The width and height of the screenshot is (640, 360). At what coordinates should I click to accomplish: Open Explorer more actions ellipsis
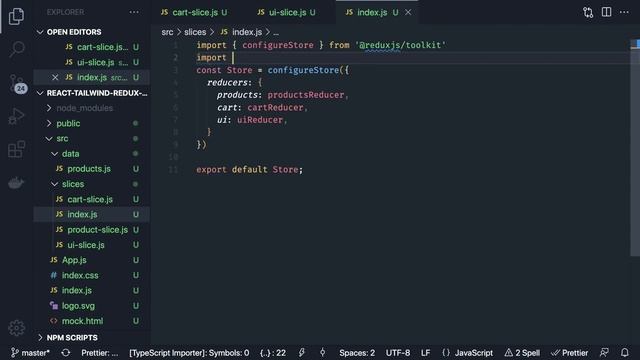(x=134, y=12)
